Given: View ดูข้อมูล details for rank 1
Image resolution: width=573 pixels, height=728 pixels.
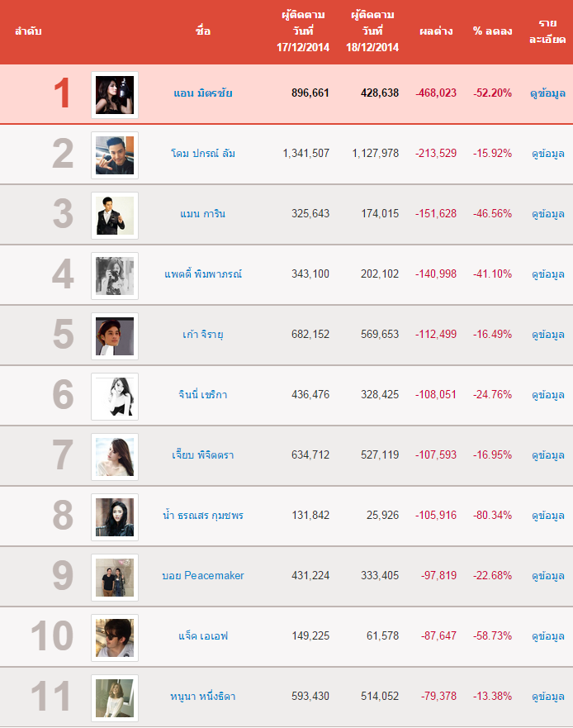Looking at the screenshot, I should pyautogui.click(x=548, y=93).
